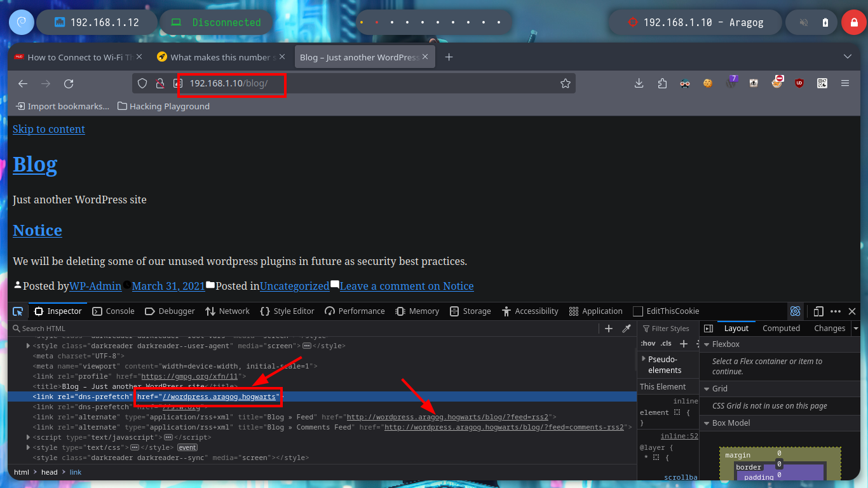Open the Application panel tab
868x488 pixels.
coord(596,311)
